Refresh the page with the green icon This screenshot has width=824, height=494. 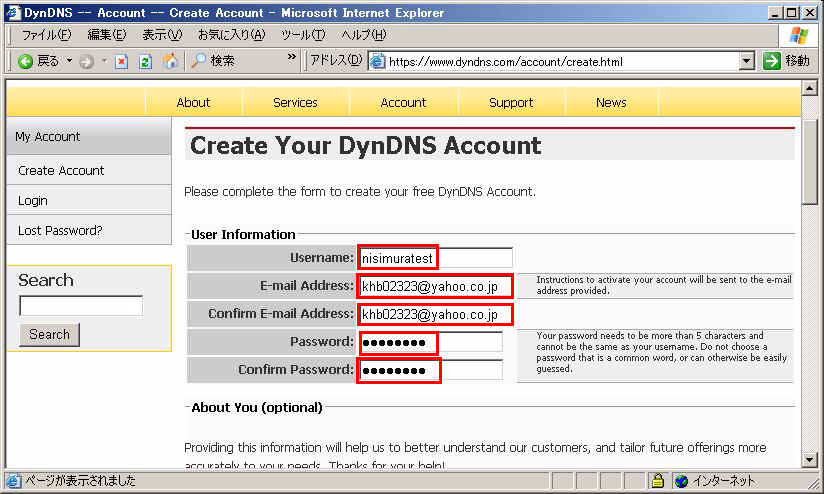146,61
